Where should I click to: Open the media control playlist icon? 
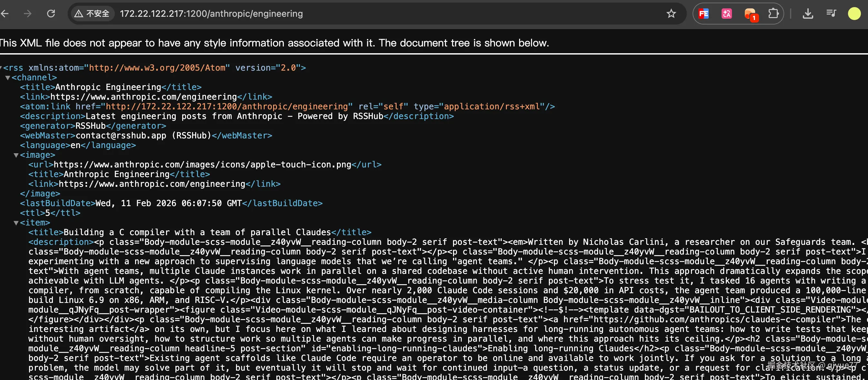pyautogui.click(x=831, y=14)
